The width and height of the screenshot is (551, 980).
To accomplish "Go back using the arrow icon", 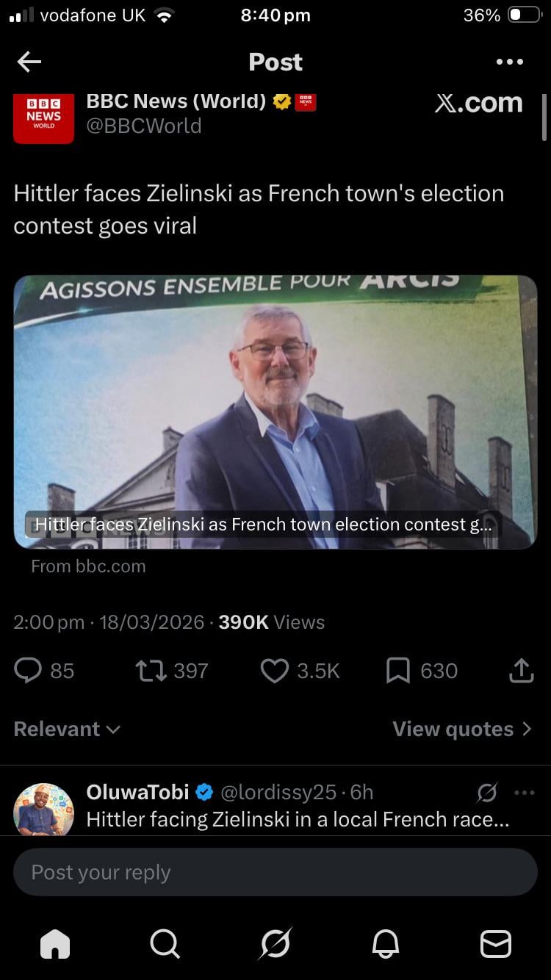I will tap(29, 62).
